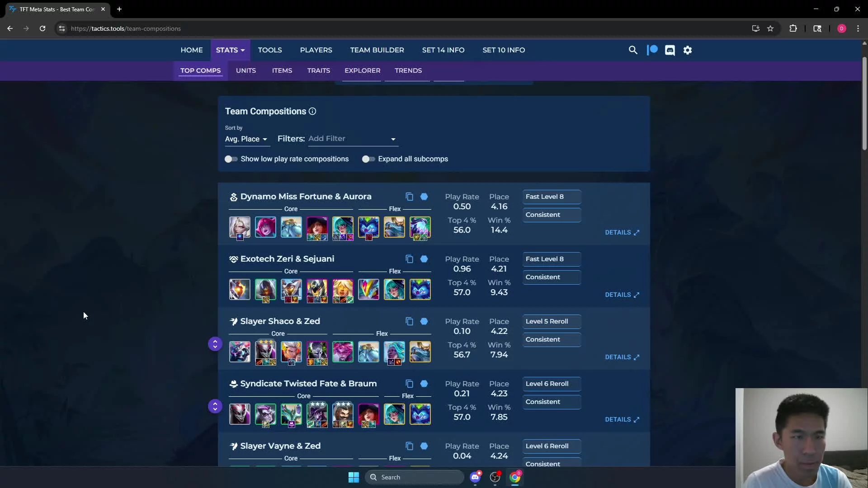
Task: Copy the Syndicate Twisted Fate & Braum comp
Action: [409, 384]
